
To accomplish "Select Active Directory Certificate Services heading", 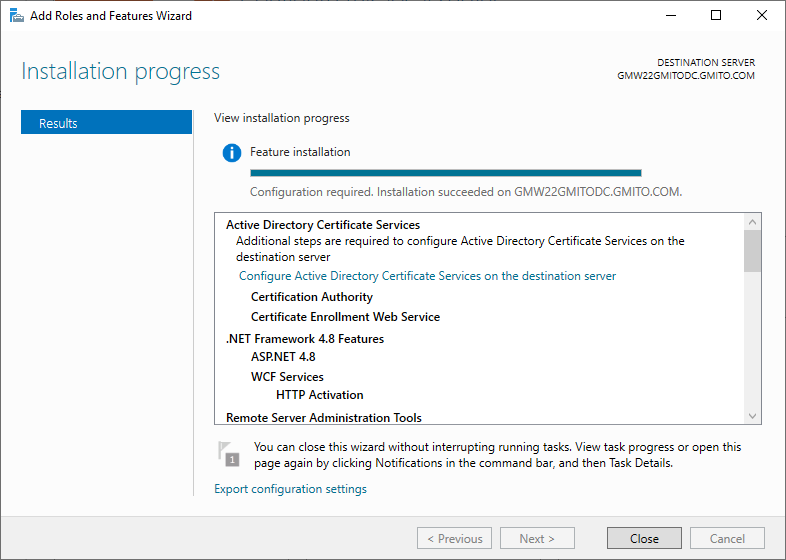I will (x=323, y=225).
